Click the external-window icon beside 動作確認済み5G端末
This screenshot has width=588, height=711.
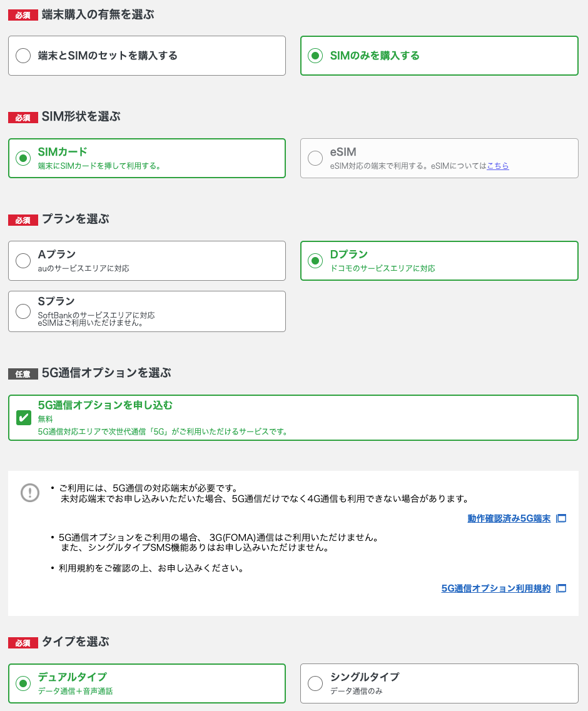[x=561, y=518]
